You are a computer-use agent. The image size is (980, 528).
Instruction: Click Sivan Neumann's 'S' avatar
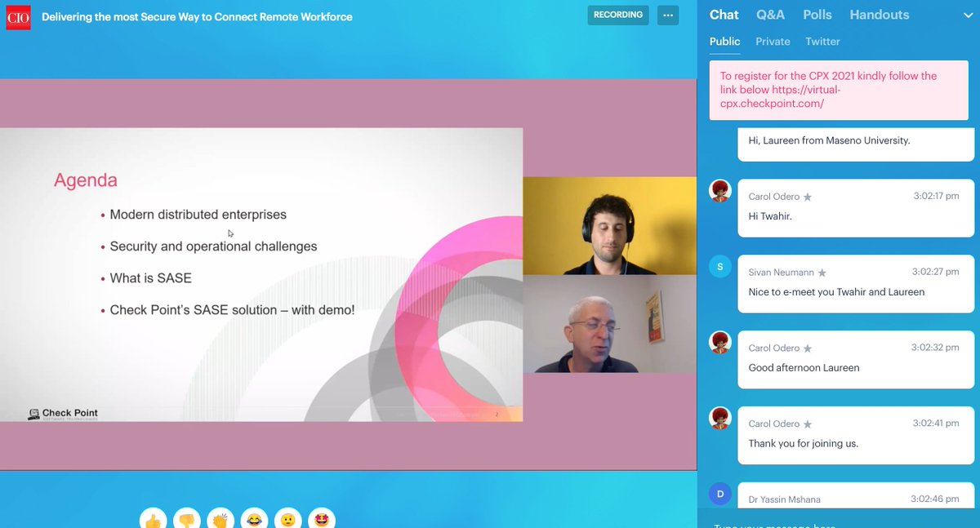(x=720, y=266)
